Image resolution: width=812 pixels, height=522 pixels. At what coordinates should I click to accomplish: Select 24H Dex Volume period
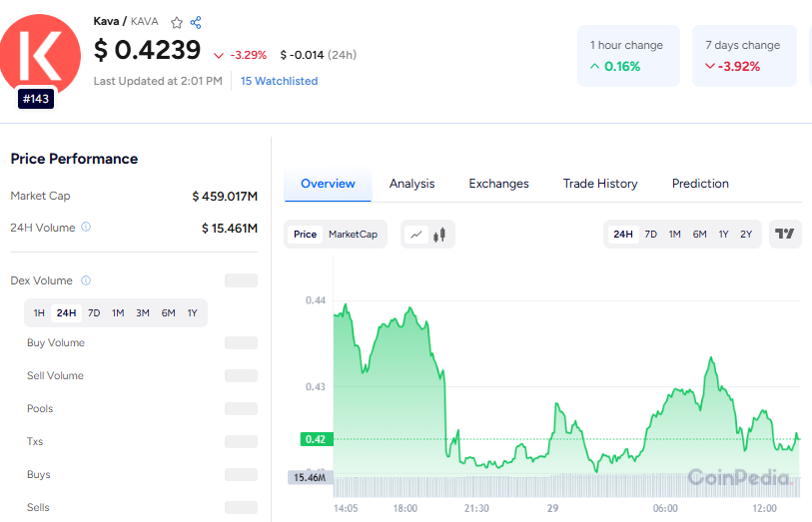point(66,313)
